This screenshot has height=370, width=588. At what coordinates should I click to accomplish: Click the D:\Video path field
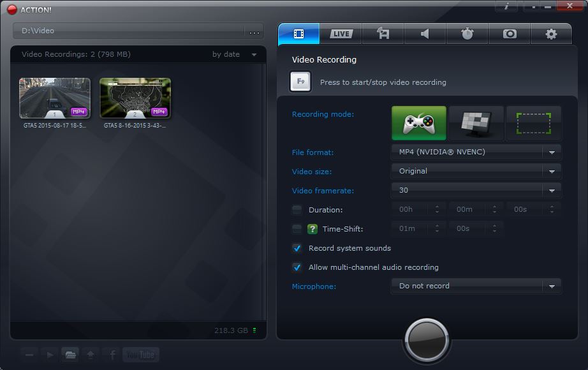[129, 31]
